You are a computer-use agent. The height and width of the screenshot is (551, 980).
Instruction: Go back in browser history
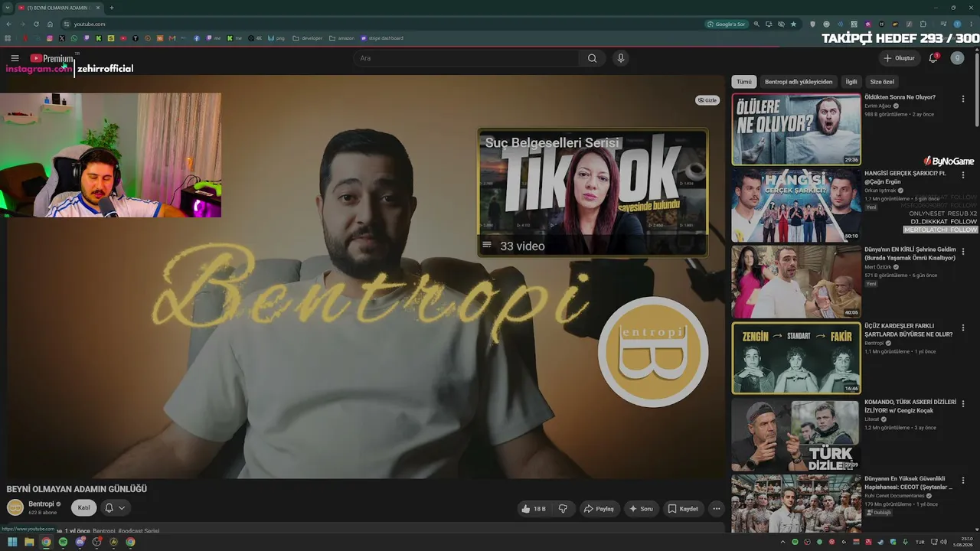coord(9,24)
